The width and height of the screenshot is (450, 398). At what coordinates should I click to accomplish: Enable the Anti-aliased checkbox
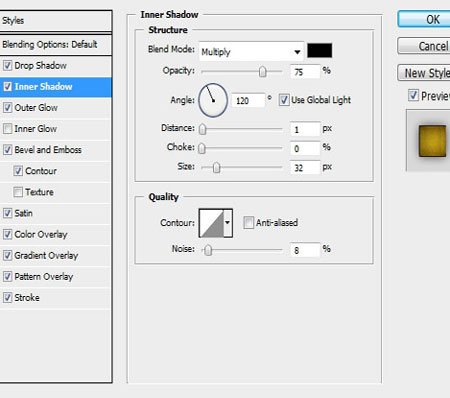(248, 222)
